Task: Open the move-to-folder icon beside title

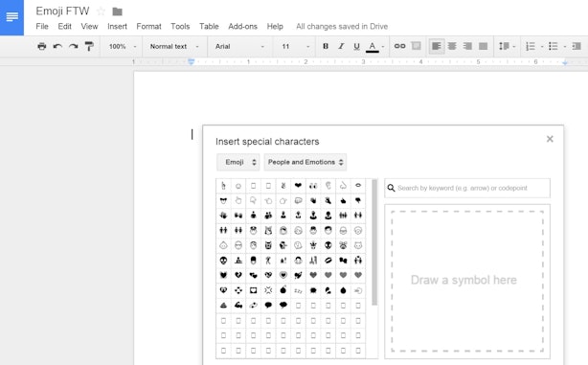Action: point(118,11)
